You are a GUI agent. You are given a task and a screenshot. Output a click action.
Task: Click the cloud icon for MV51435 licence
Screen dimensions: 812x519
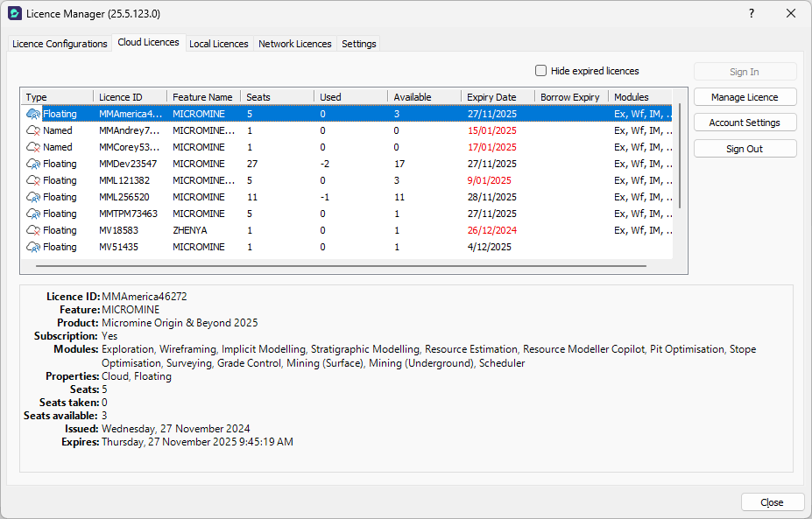click(x=33, y=247)
